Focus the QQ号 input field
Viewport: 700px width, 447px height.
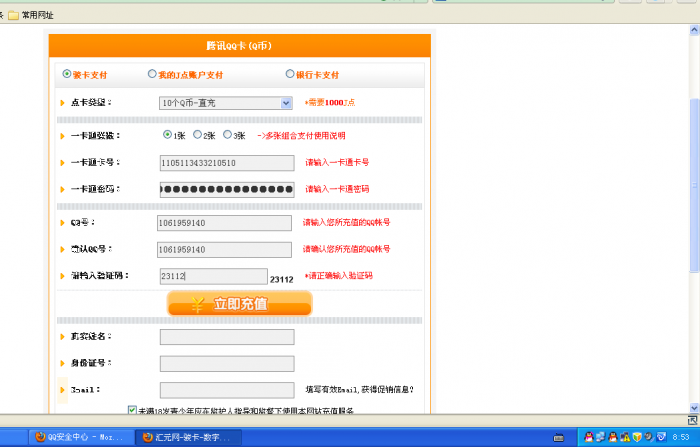(x=224, y=223)
